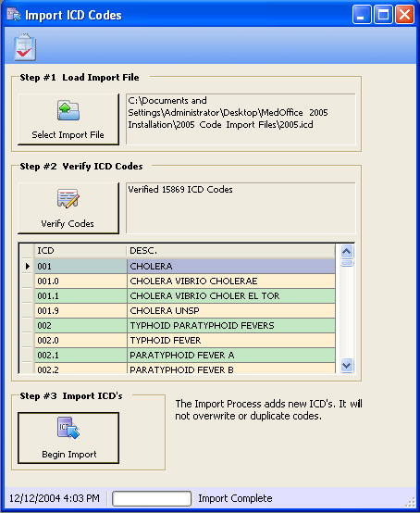Select the CHOLERA VIBRIO CHOLERAE row
The height and width of the screenshot is (513, 420).
185,281
